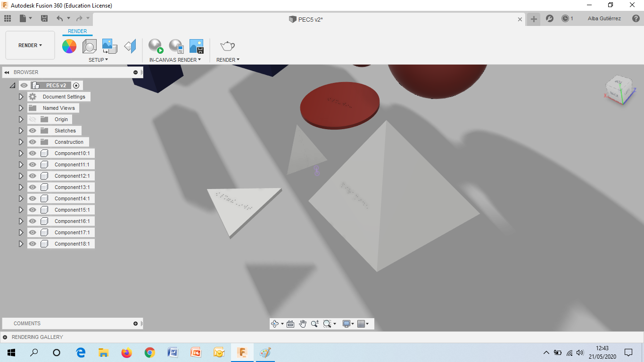Open File Explorer from the taskbar
644x362 pixels.
click(x=104, y=353)
